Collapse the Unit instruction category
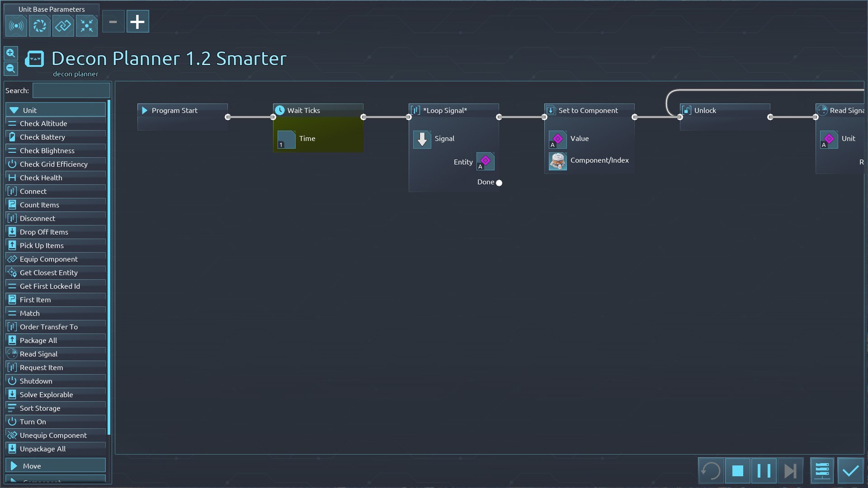The height and width of the screenshot is (488, 868). (56, 110)
